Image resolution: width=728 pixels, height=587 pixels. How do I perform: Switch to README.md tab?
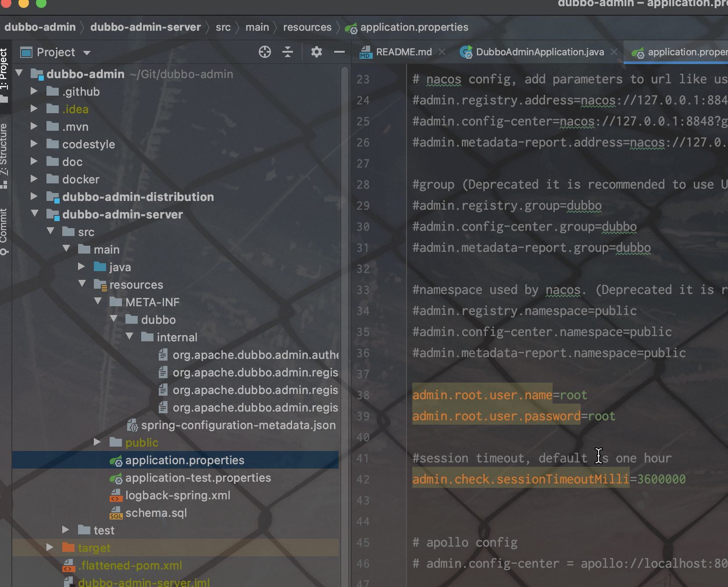point(396,52)
